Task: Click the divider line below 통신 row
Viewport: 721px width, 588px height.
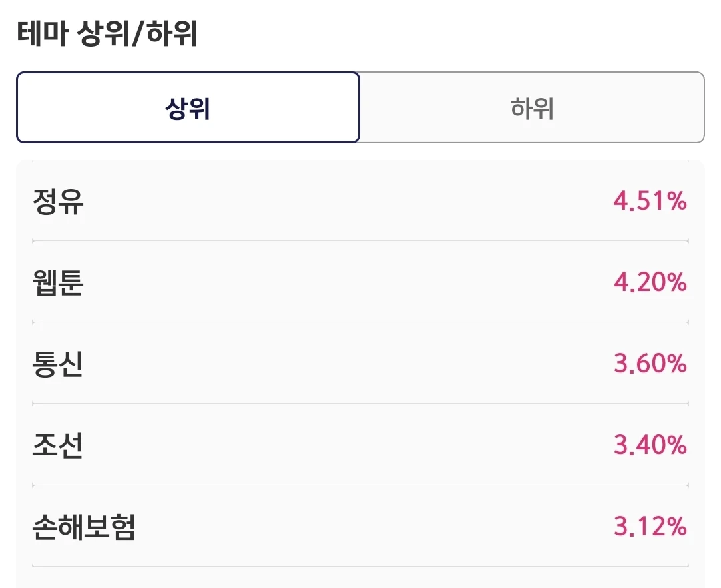Action: (x=360, y=403)
